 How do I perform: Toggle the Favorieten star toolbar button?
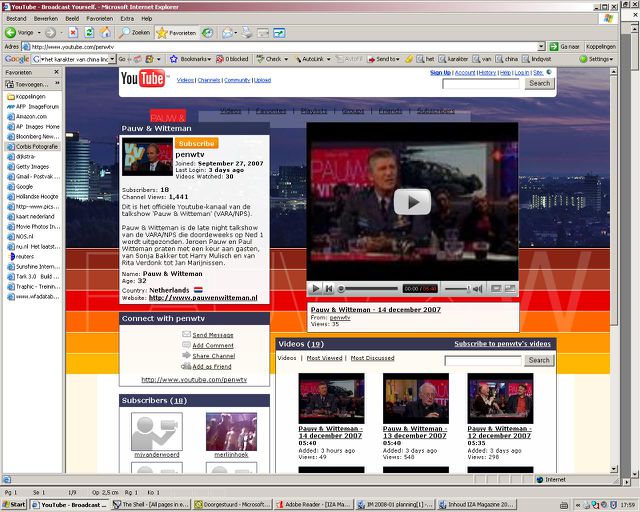[177, 33]
